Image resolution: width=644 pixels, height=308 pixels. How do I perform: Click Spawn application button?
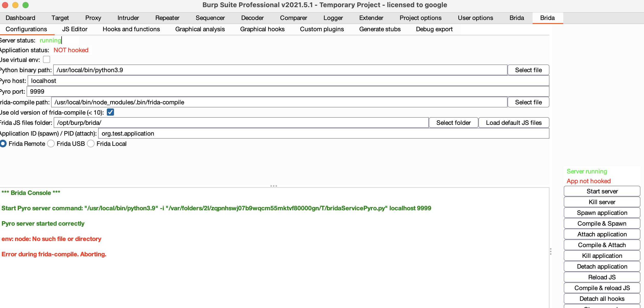pyautogui.click(x=602, y=213)
